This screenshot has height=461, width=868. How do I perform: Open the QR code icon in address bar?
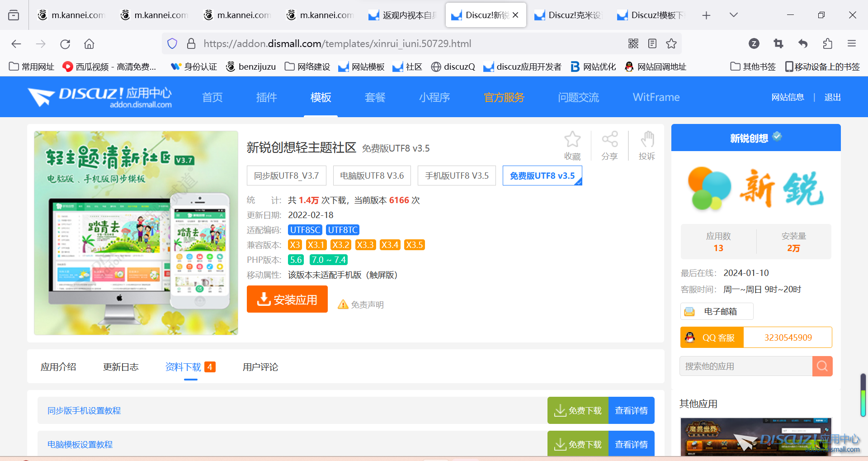(x=633, y=43)
